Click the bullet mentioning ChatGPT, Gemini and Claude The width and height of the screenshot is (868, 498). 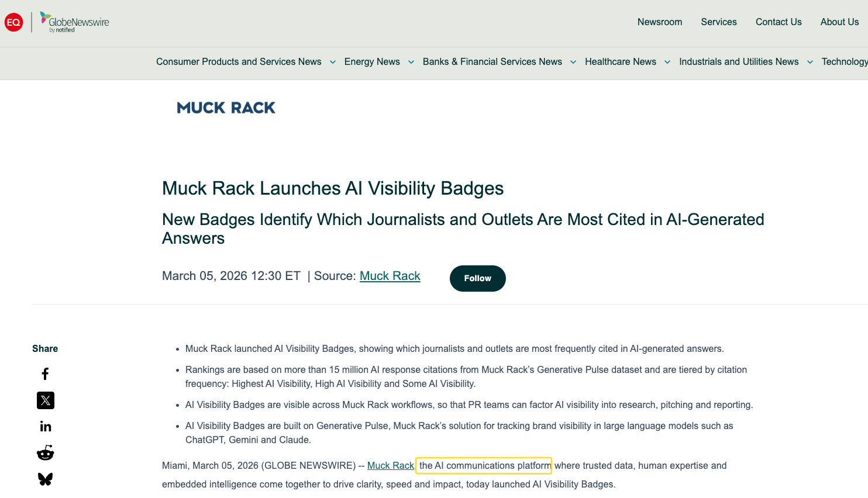459,433
